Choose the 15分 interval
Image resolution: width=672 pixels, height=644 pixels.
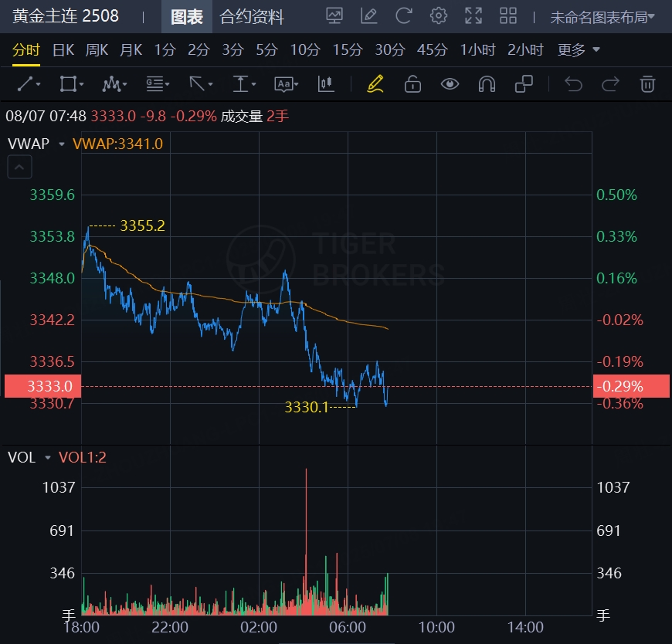click(347, 50)
